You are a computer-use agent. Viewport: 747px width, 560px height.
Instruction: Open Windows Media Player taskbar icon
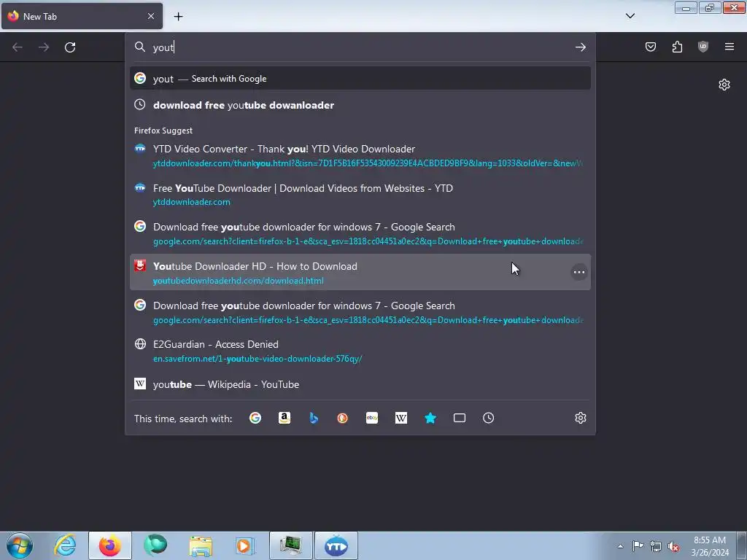(245, 545)
